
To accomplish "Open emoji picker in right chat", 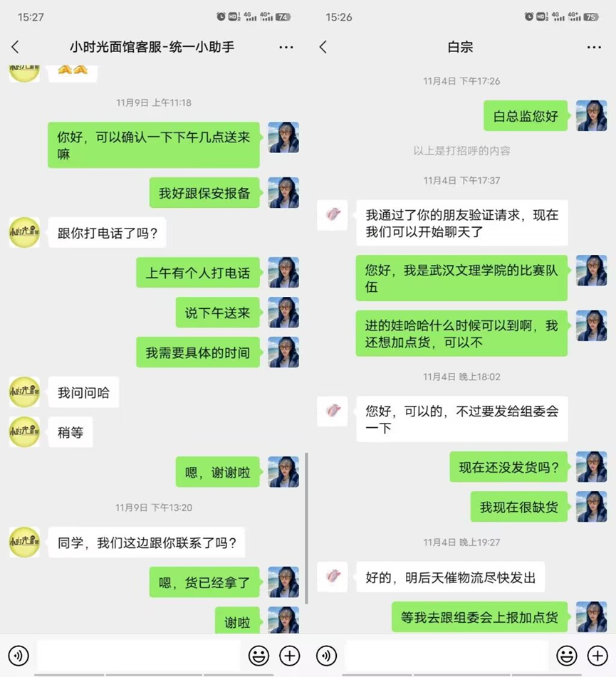I will [x=567, y=656].
